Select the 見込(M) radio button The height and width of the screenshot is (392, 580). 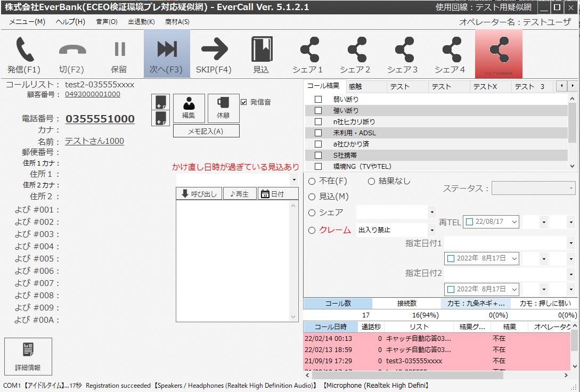(312, 197)
